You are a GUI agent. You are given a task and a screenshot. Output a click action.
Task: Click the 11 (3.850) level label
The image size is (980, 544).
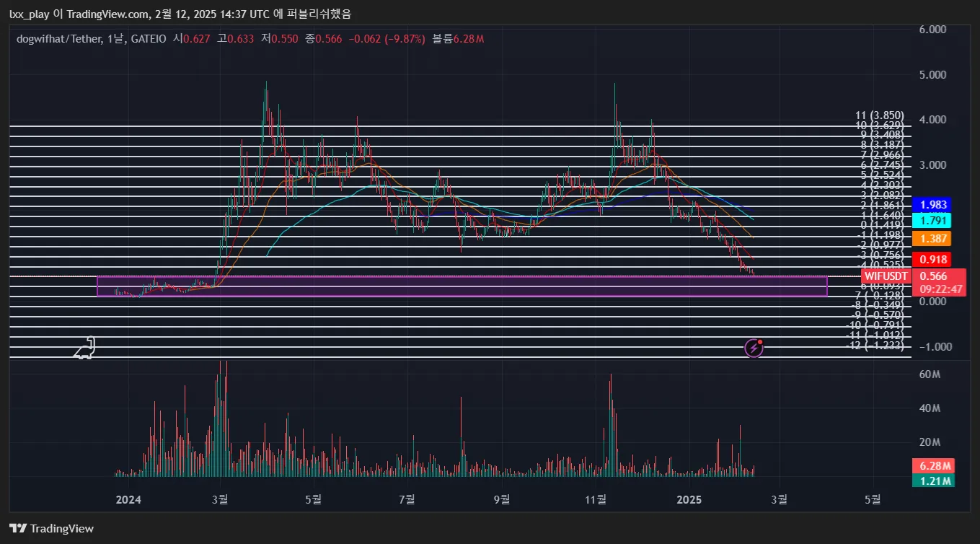pos(879,115)
